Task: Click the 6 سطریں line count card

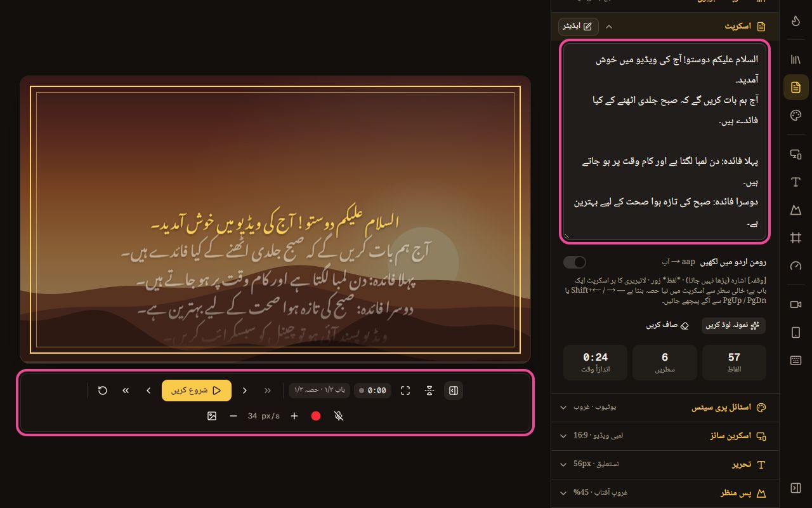Action: pos(664,363)
